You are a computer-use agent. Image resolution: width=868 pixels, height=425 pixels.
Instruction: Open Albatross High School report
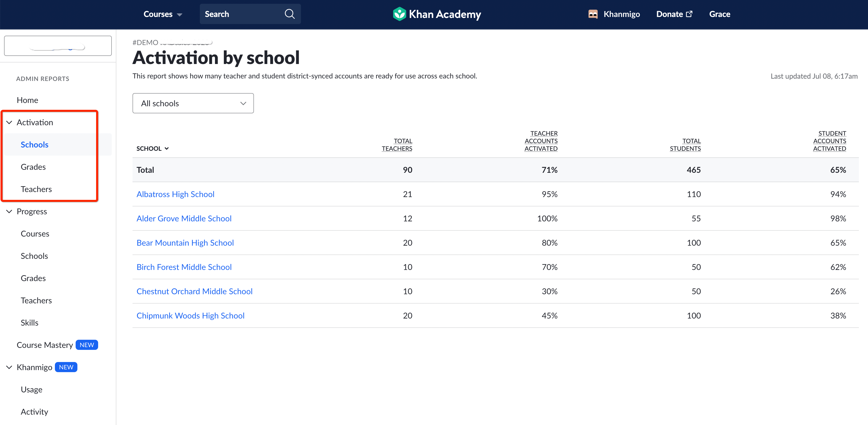176,194
